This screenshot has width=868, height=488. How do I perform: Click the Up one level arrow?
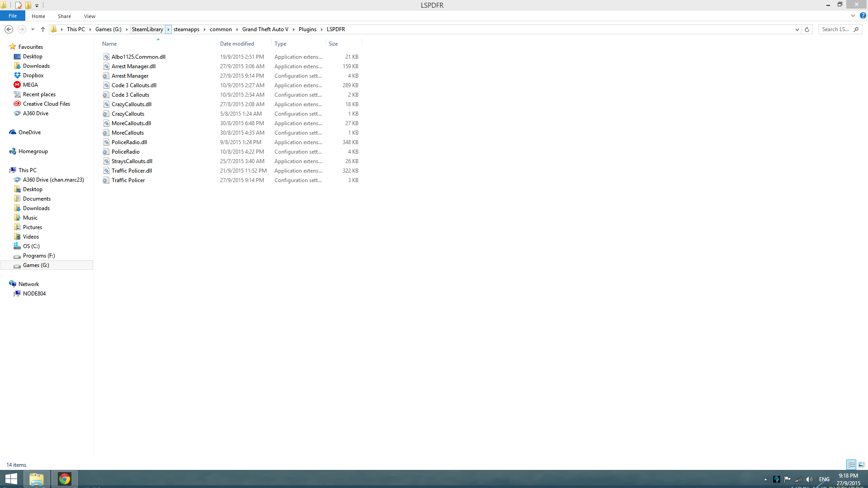point(43,29)
